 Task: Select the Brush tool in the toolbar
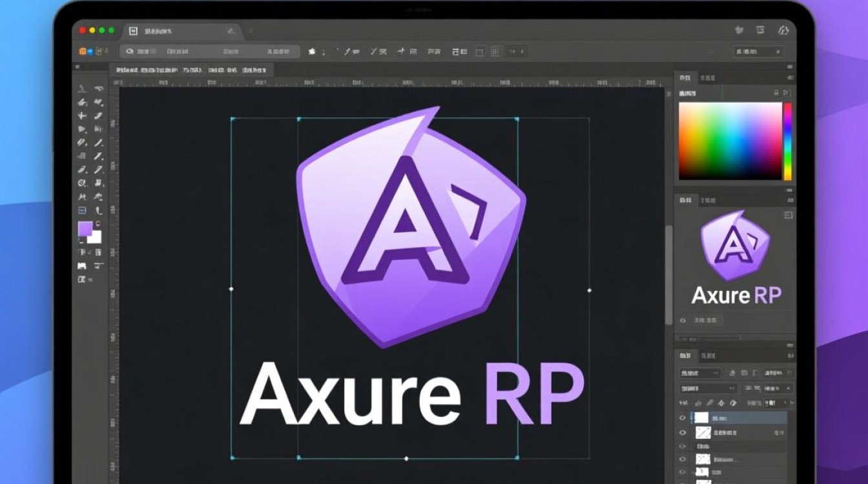click(98, 142)
